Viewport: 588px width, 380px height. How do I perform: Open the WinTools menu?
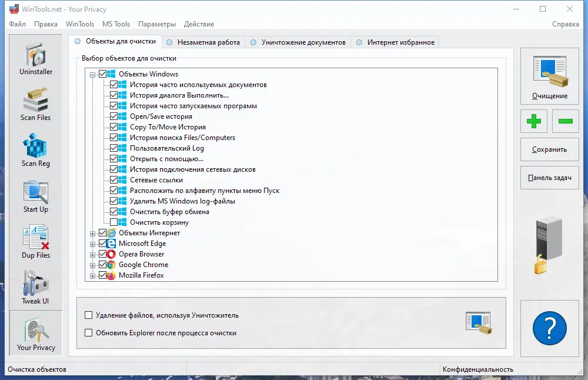(80, 24)
